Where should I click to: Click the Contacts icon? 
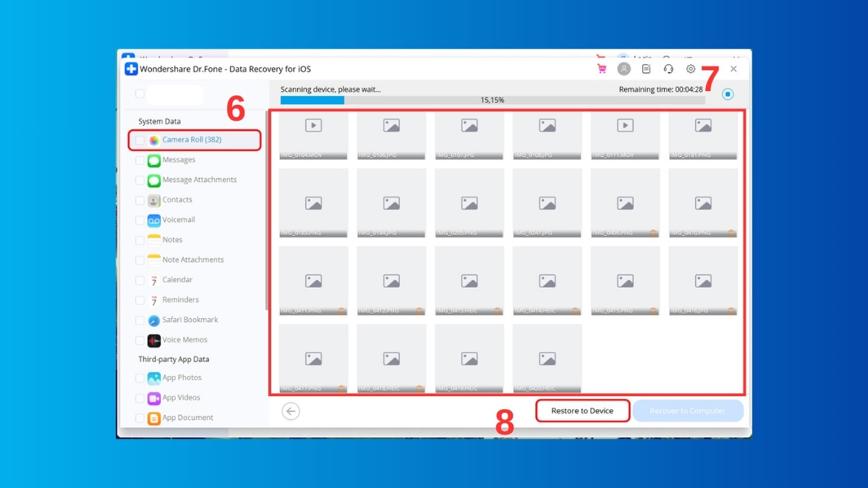pos(154,200)
